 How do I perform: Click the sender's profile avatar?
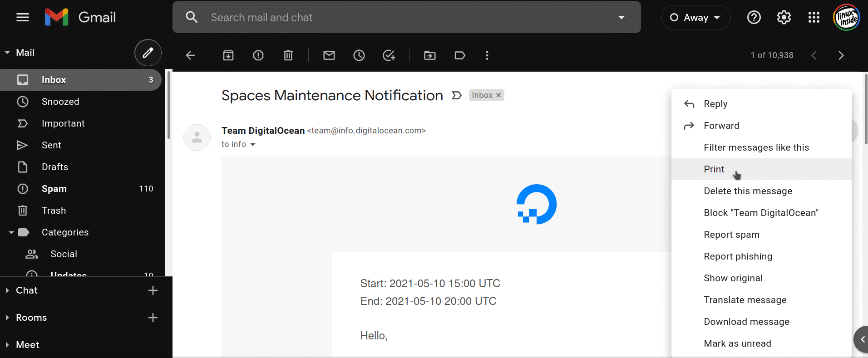(197, 137)
